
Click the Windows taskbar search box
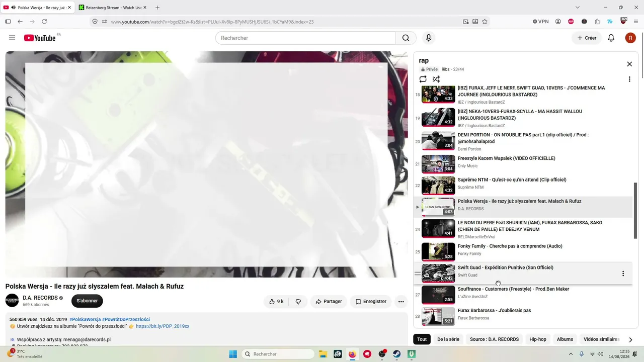(x=278, y=354)
